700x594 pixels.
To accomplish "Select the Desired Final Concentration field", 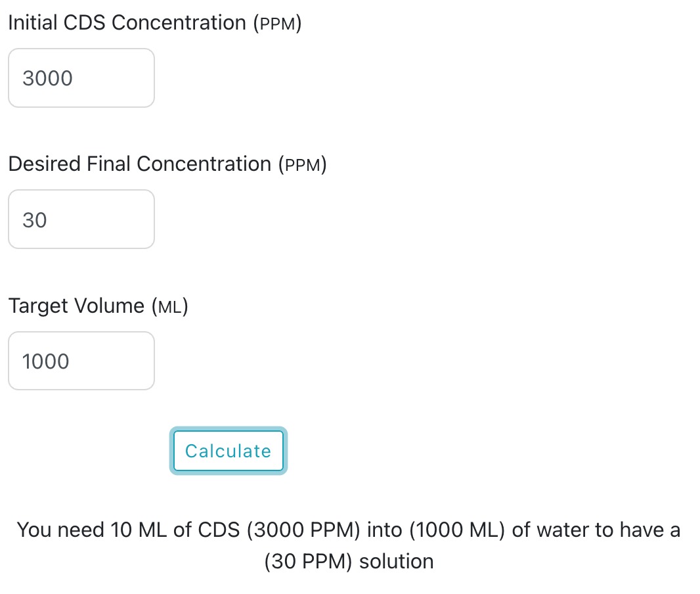I will [81, 219].
